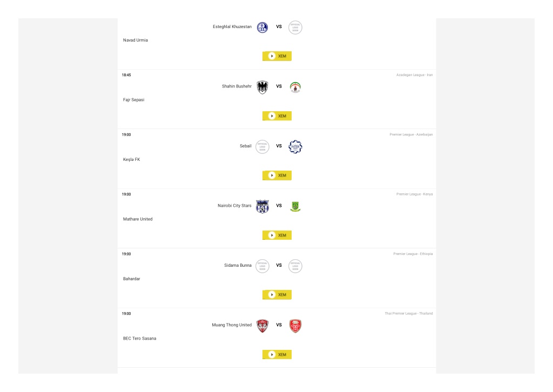Open the Thai Premier League - Thailand label

click(x=408, y=313)
